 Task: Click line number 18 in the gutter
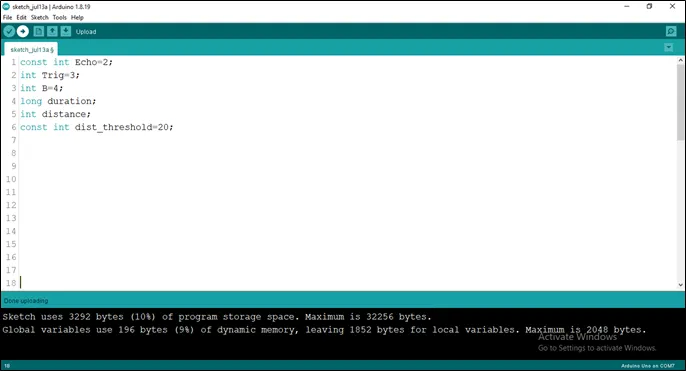(x=11, y=283)
